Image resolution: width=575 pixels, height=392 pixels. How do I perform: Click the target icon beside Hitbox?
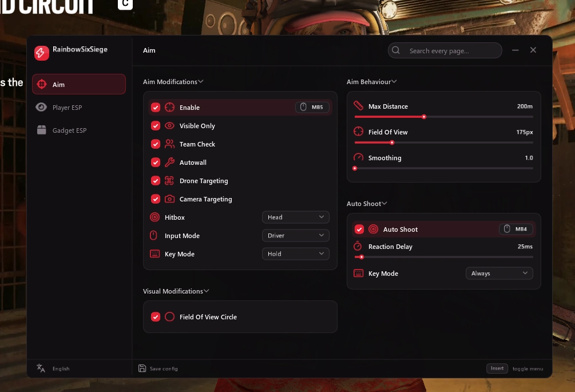point(154,217)
